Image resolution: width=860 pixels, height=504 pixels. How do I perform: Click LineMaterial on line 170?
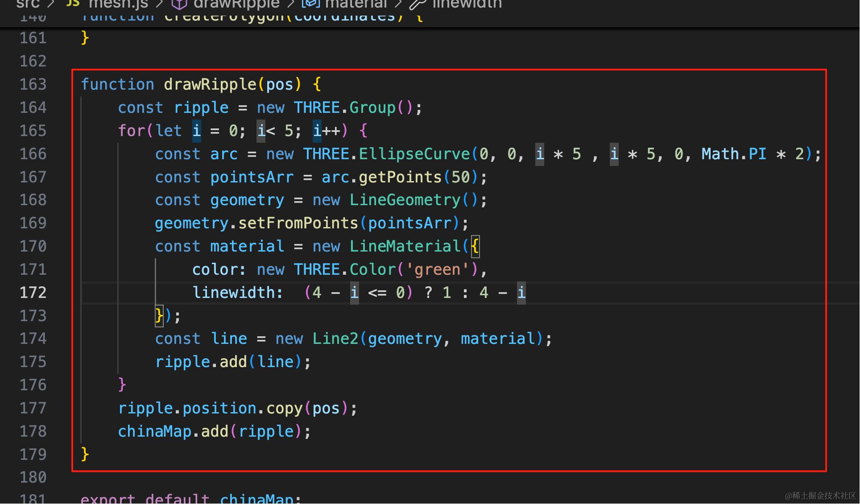405,246
